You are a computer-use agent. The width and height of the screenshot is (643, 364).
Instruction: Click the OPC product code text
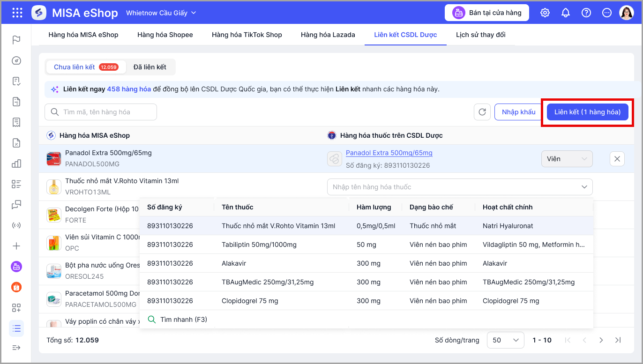72,248
